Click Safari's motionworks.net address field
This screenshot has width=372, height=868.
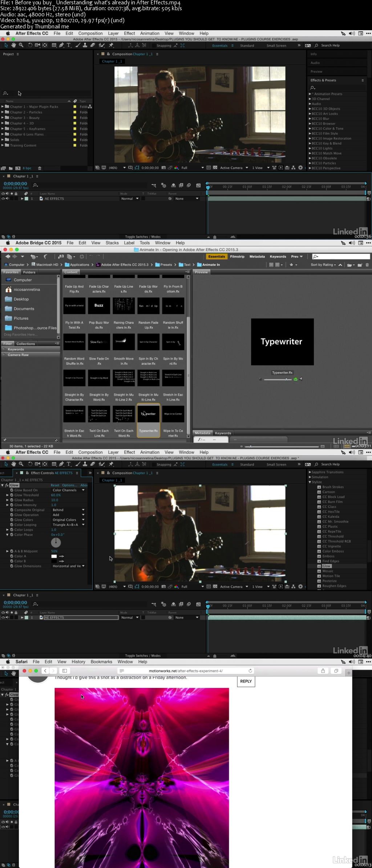(x=185, y=671)
